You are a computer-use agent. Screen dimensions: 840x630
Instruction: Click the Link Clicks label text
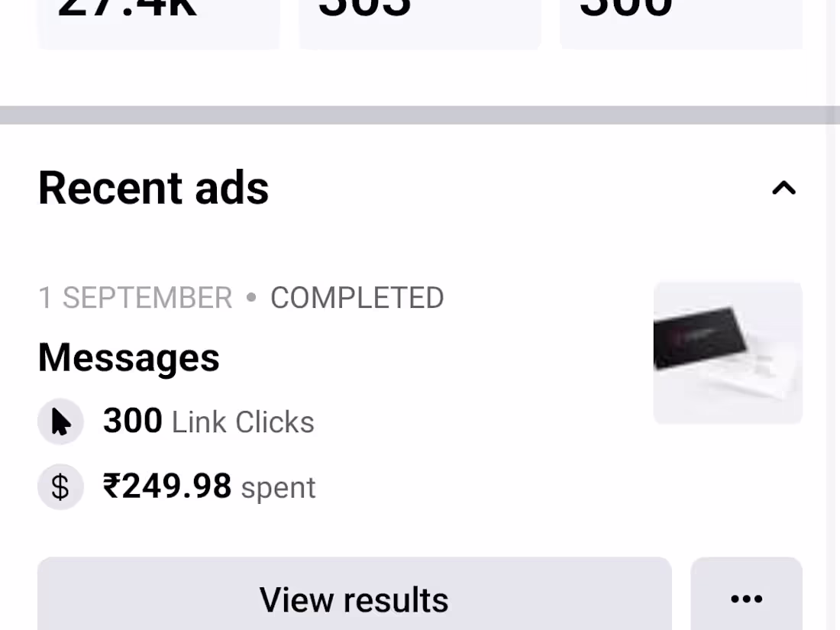coord(243,422)
